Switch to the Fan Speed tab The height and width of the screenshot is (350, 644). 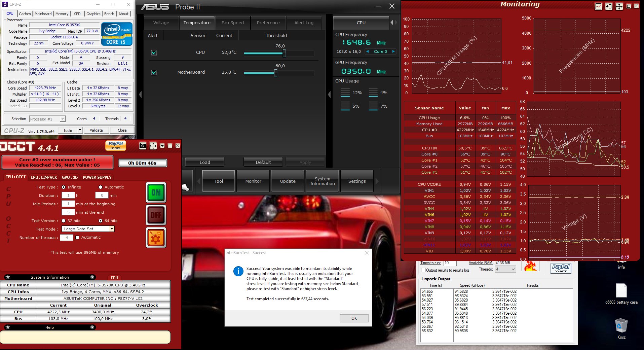[x=233, y=23]
